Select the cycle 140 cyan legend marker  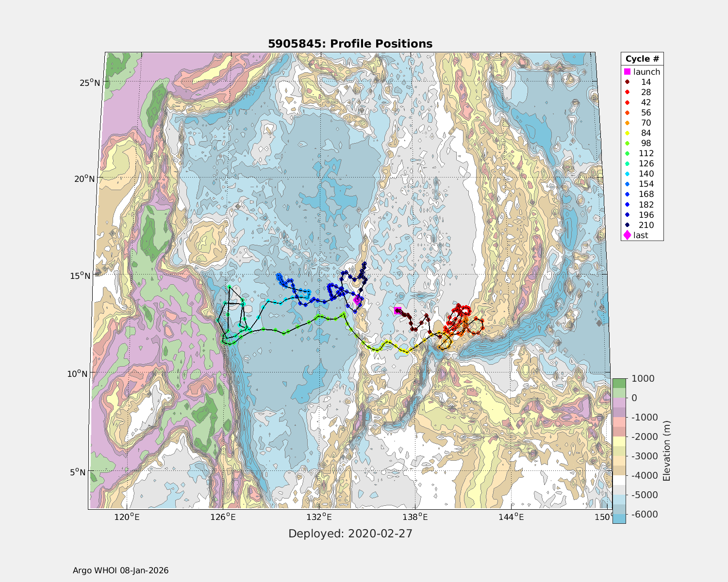point(627,174)
